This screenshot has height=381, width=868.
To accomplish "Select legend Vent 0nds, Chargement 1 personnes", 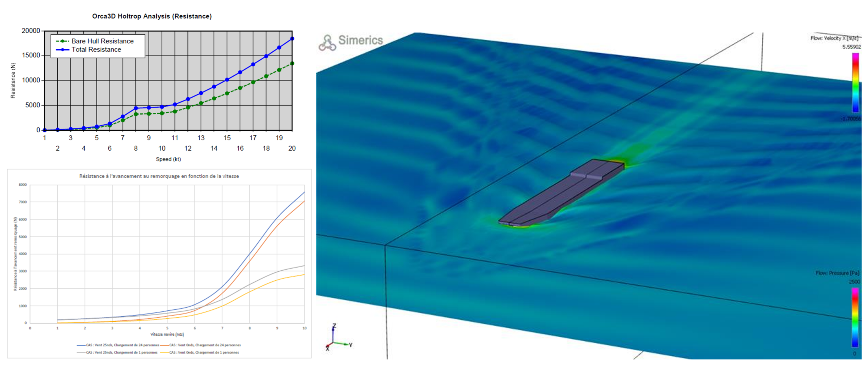I will (x=204, y=353).
